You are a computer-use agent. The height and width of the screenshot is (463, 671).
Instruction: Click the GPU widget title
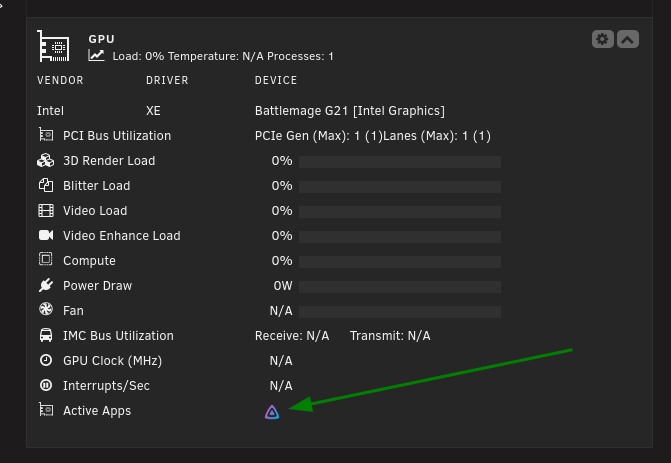(x=101, y=39)
